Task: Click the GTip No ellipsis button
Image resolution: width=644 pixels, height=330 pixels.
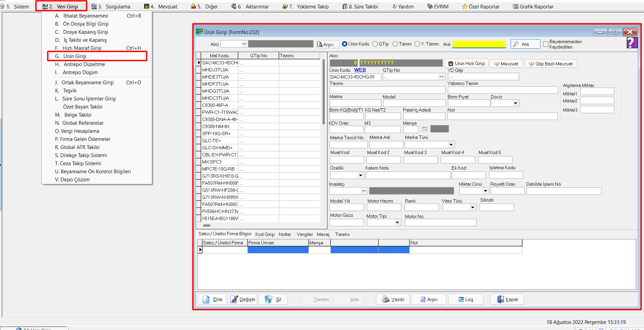Action: [x=441, y=77]
